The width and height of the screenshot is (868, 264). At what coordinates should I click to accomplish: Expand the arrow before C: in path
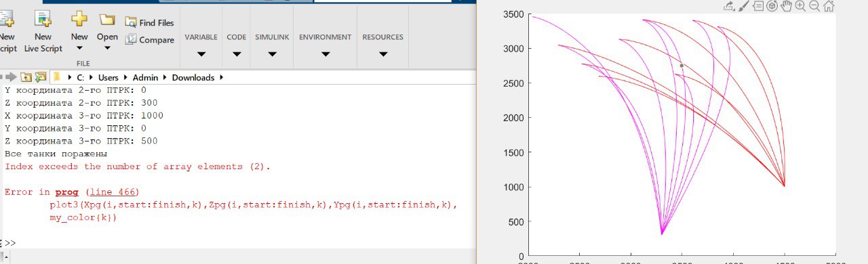71,78
